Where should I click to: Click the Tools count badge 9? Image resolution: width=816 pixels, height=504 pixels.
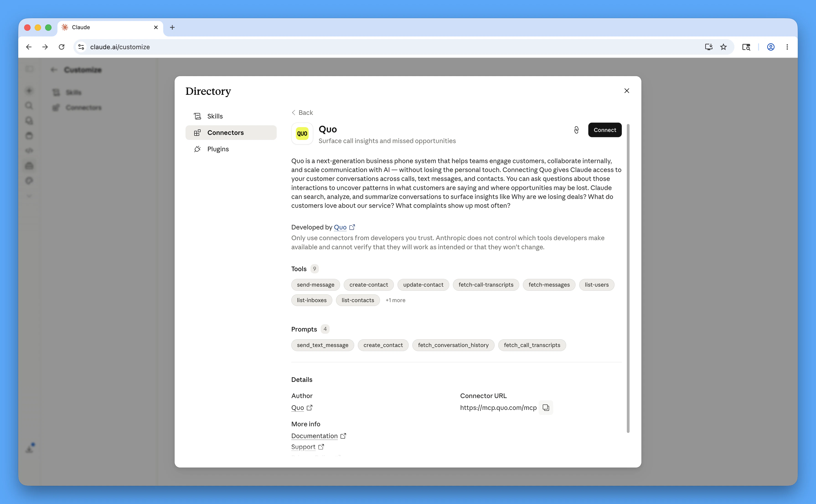315,269
